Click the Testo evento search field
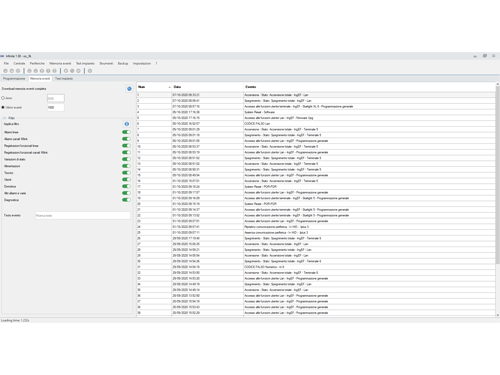This screenshot has height=375, width=500. coord(83,216)
